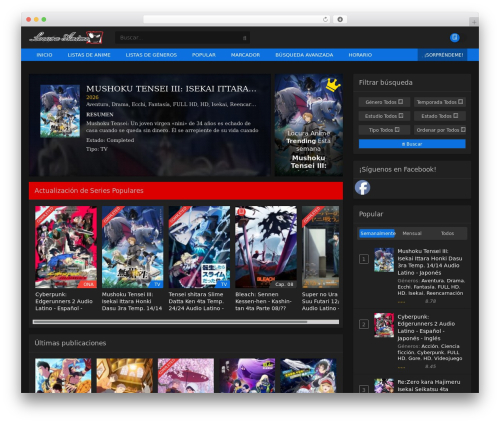The width and height of the screenshot is (500, 423).
Task: Open Mushoku Tensei III poster in carousel
Action: [x=133, y=247]
